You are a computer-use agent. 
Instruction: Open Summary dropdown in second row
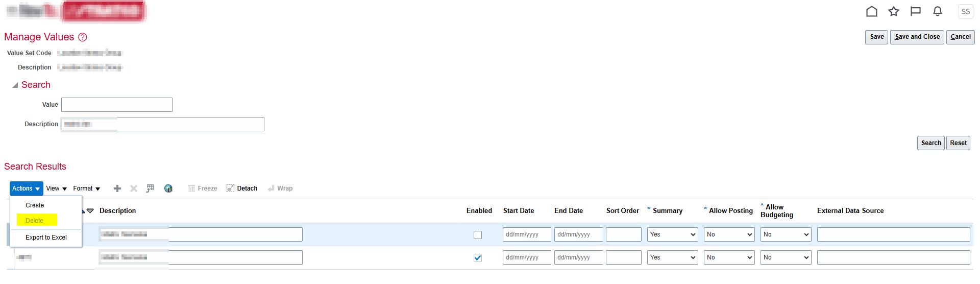(673, 257)
